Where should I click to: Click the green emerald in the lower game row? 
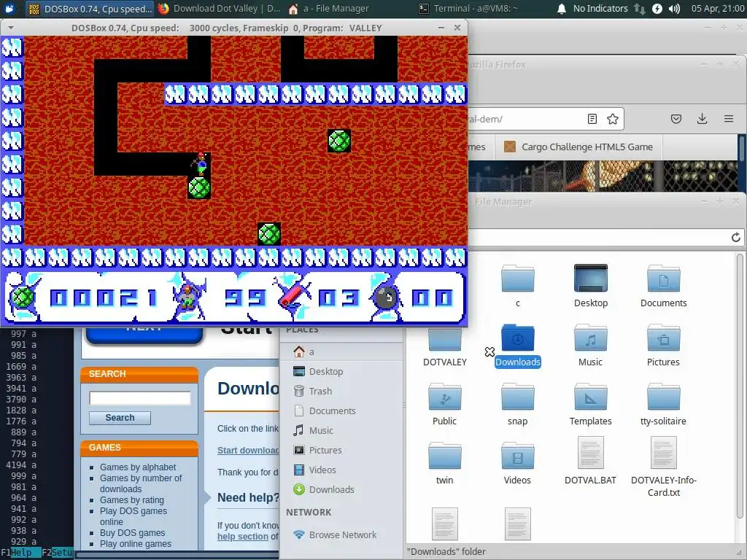click(x=269, y=234)
